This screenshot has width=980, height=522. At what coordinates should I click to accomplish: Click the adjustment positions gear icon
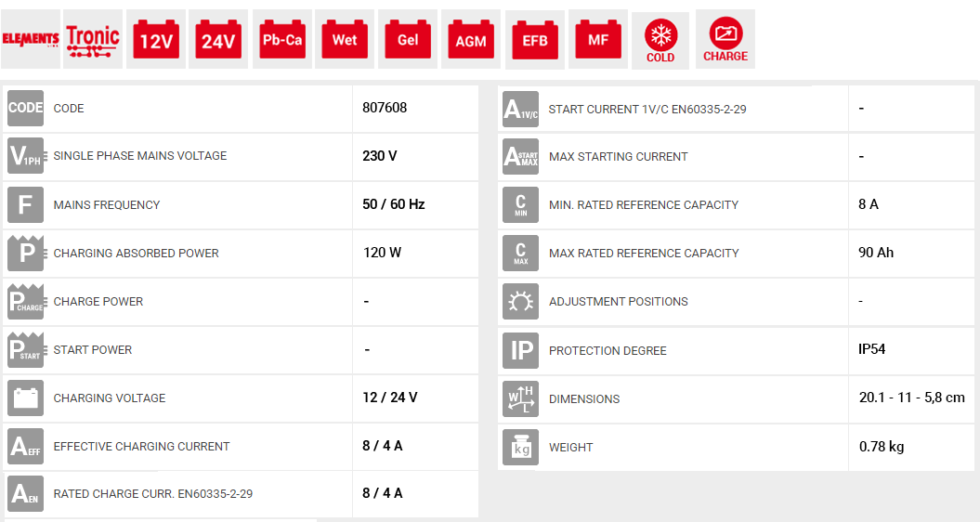[x=520, y=302]
